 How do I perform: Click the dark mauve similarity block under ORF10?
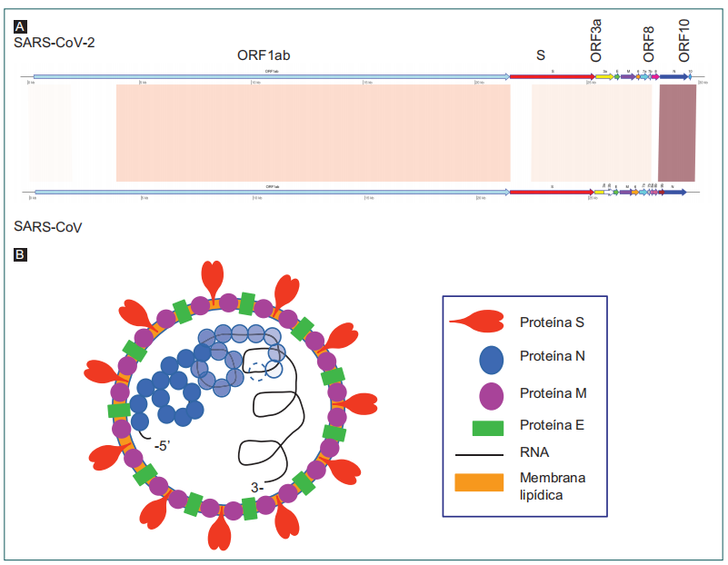pos(676,134)
